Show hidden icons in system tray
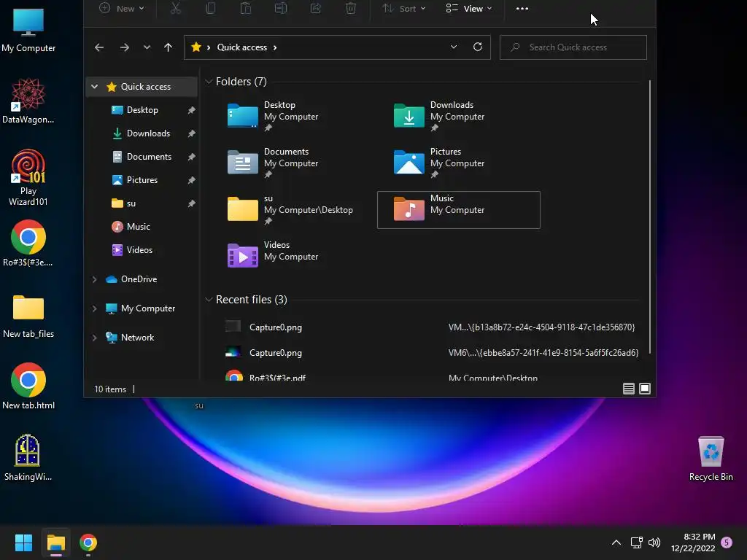 click(616, 542)
